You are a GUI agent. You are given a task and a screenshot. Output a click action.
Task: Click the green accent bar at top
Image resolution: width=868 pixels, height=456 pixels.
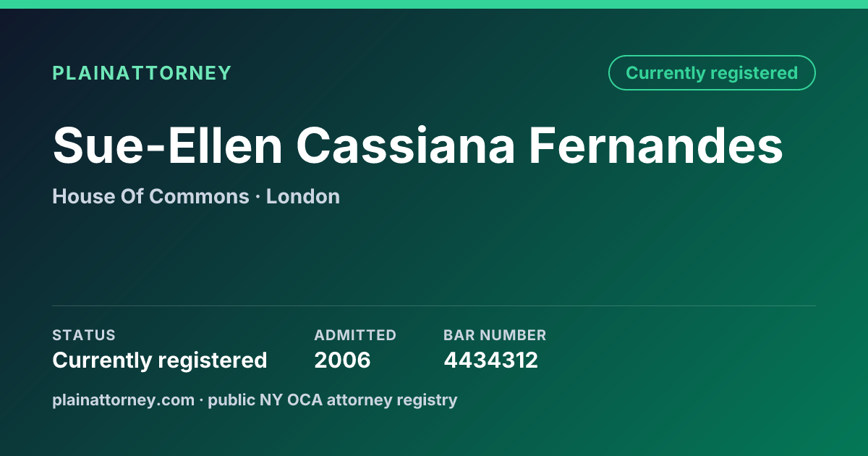click(434, 4)
